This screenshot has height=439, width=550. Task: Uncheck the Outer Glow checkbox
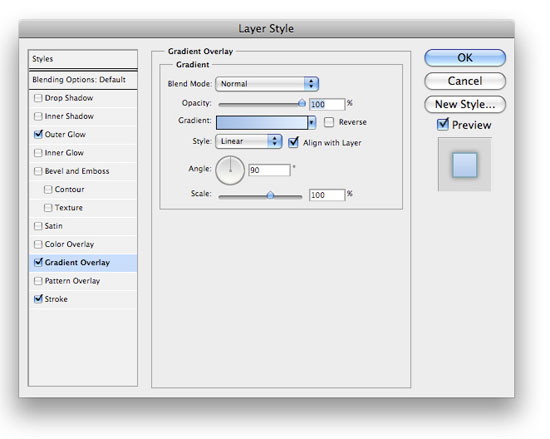click(x=38, y=134)
